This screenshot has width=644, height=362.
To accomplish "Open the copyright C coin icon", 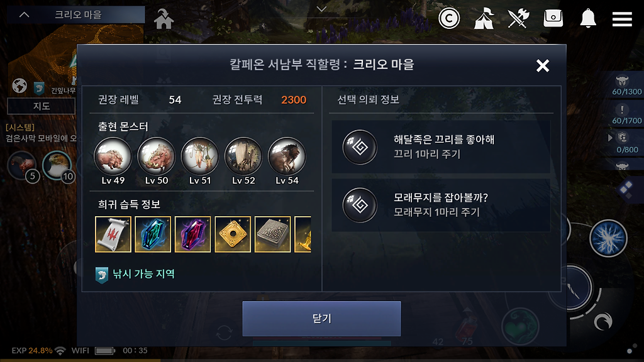I will coord(449,18).
